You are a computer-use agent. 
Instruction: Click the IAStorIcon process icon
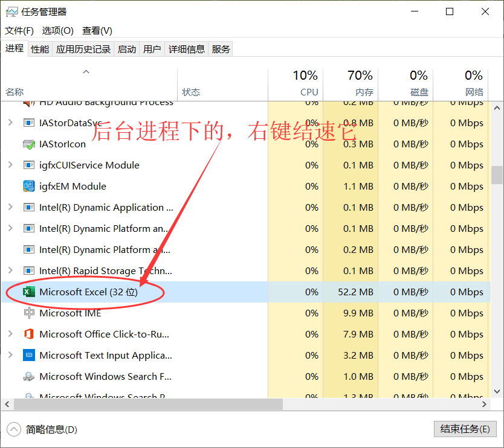pos(29,144)
